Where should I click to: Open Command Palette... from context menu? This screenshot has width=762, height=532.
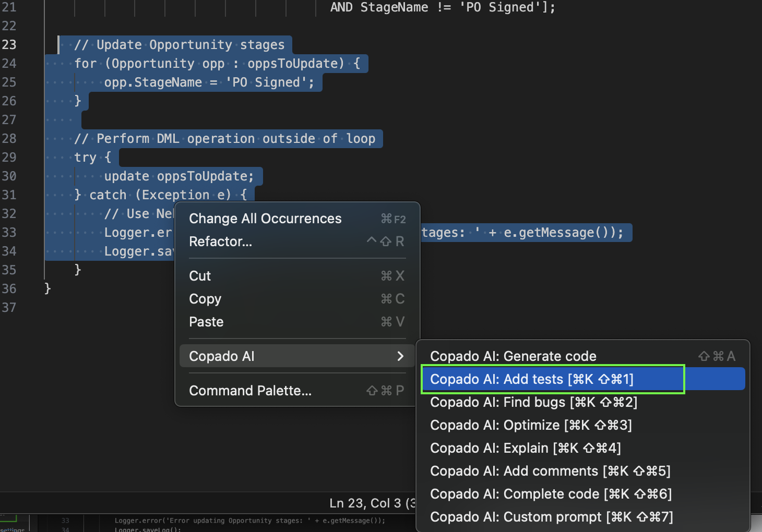coord(250,391)
